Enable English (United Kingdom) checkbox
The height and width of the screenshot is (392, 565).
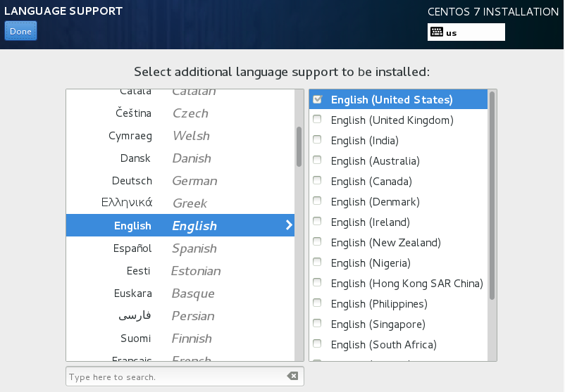point(318,120)
